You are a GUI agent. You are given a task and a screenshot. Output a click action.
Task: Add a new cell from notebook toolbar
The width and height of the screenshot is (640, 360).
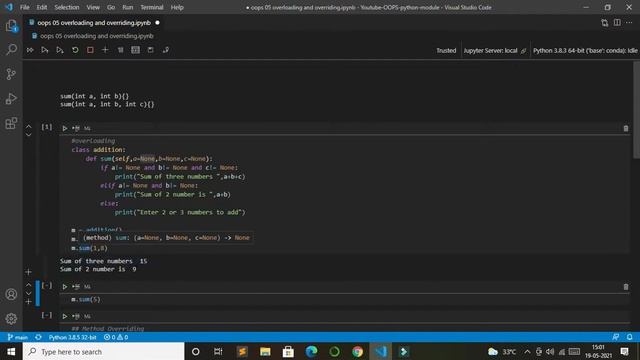click(x=105, y=50)
